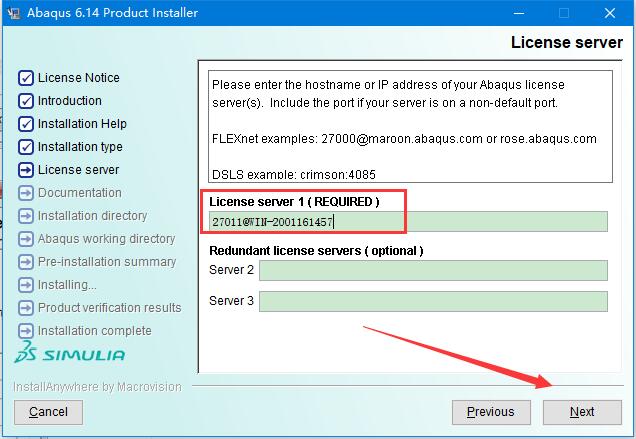Click the Next button
The image size is (636, 439).
click(x=582, y=412)
